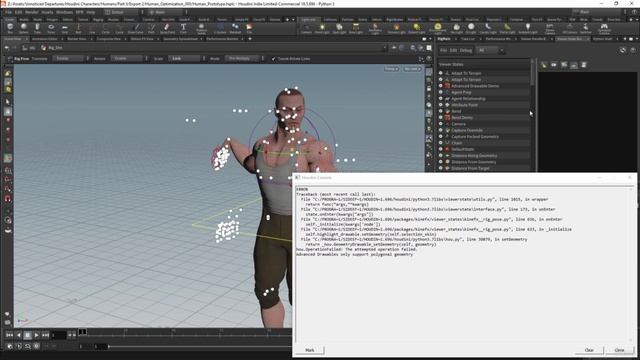The width and height of the screenshot is (640, 360).
Task: Open the viewport No cam dropdown
Action: 412,69
